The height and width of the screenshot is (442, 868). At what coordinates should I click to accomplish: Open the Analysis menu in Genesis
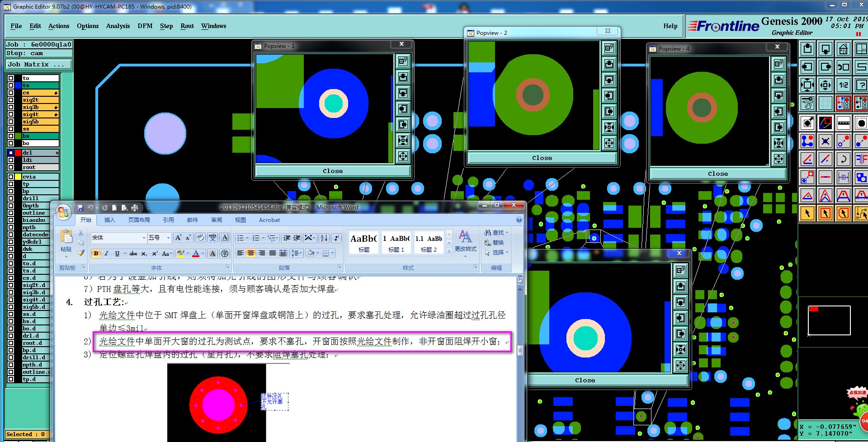tap(118, 26)
